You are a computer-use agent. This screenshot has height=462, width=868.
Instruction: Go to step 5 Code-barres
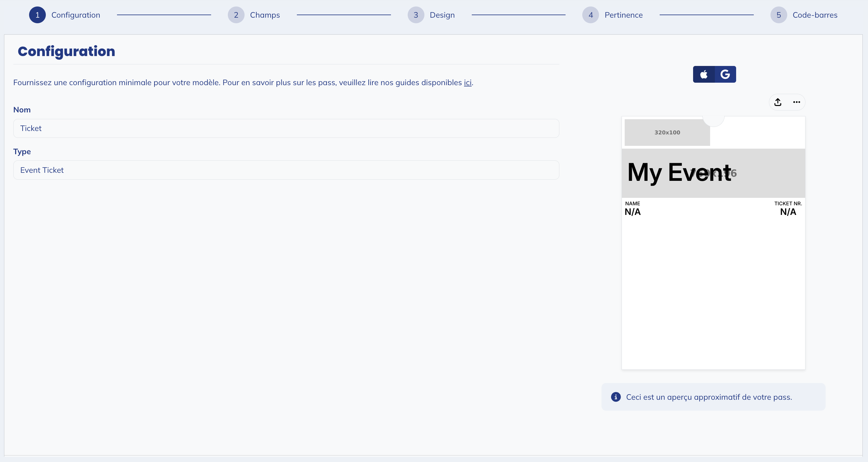[804, 15]
